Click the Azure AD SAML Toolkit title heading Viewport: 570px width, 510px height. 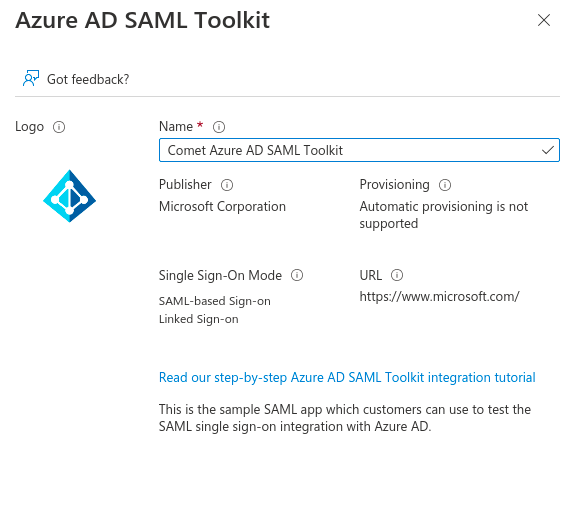142,20
